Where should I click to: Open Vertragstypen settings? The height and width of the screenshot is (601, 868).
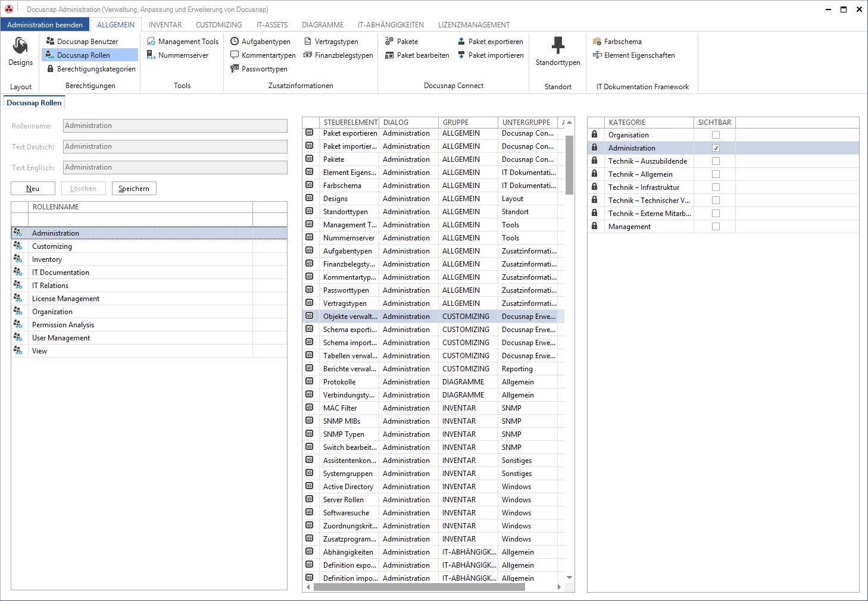[331, 42]
